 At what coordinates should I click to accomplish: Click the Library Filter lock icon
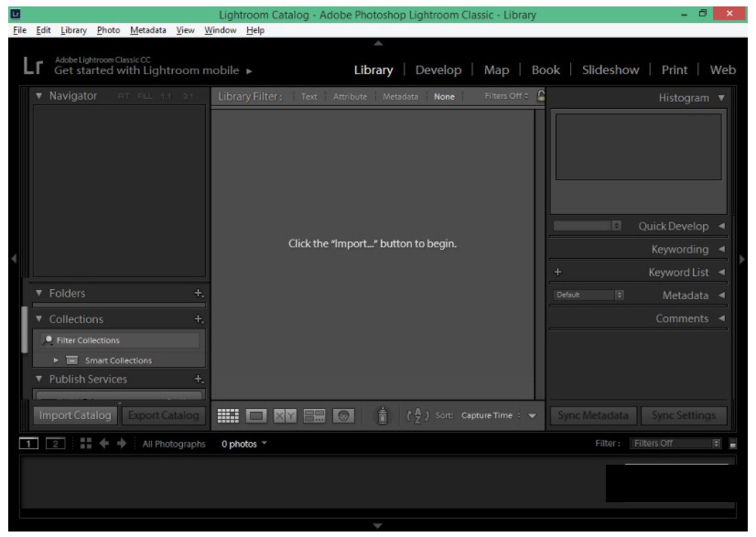tap(541, 95)
